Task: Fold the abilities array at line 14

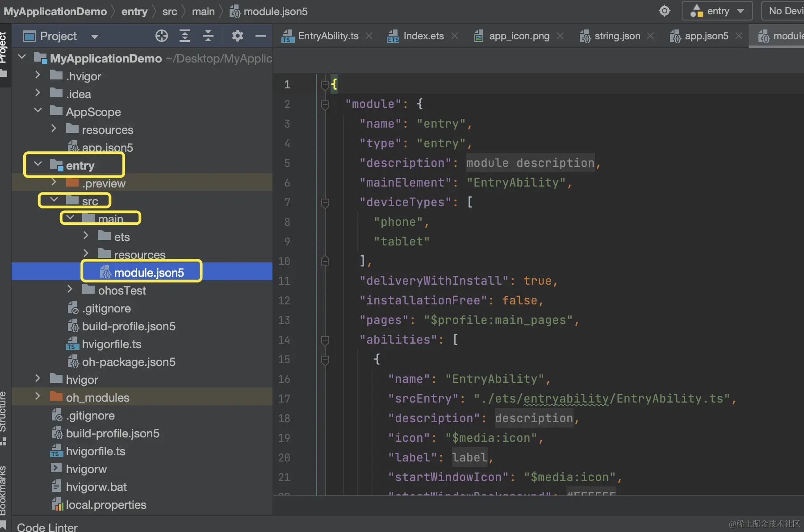Action: point(325,340)
